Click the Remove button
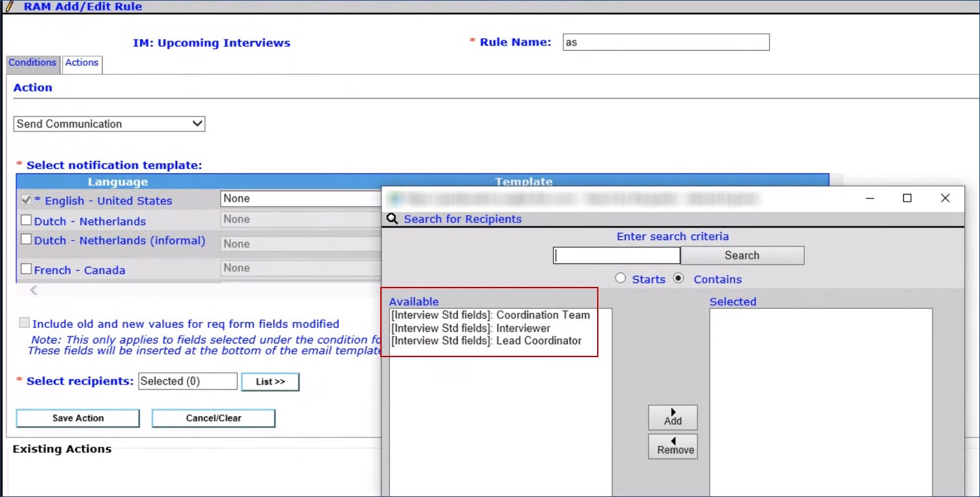Image resolution: width=980 pixels, height=497 pixels. pos(673,446)
